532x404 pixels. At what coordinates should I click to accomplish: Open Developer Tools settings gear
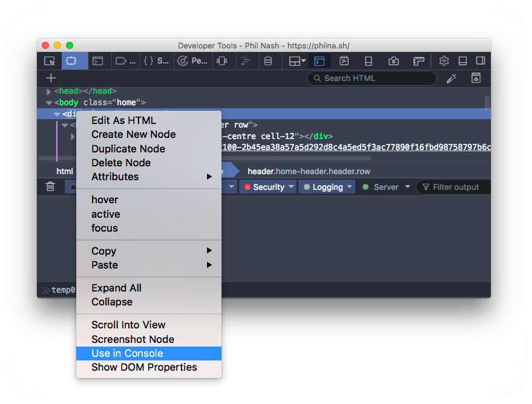coord(444,61)
